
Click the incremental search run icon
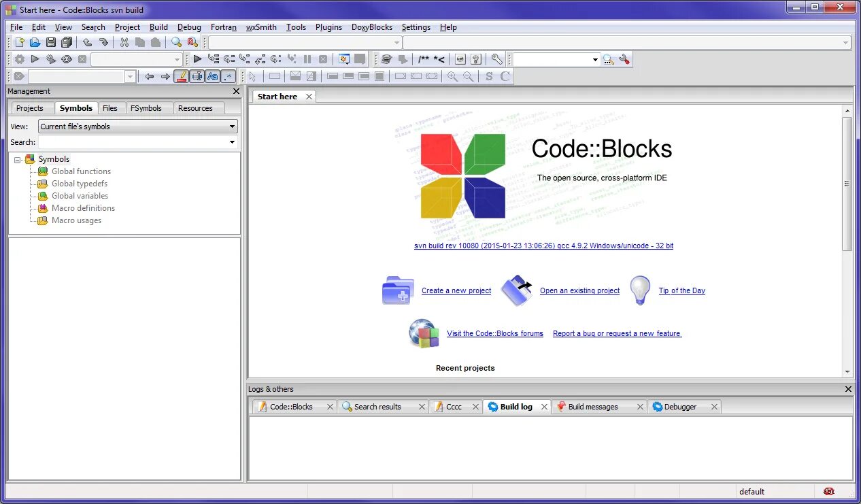pos(609,59)
